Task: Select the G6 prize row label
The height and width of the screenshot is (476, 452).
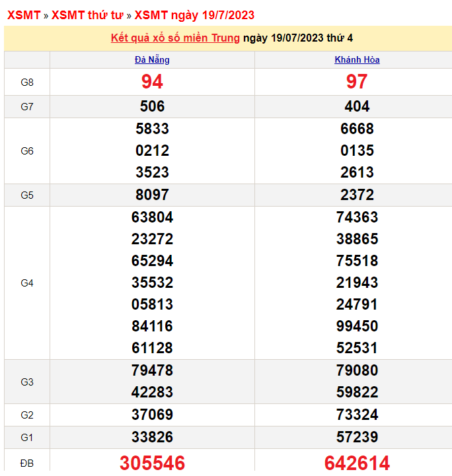Action: coord(27,151)
